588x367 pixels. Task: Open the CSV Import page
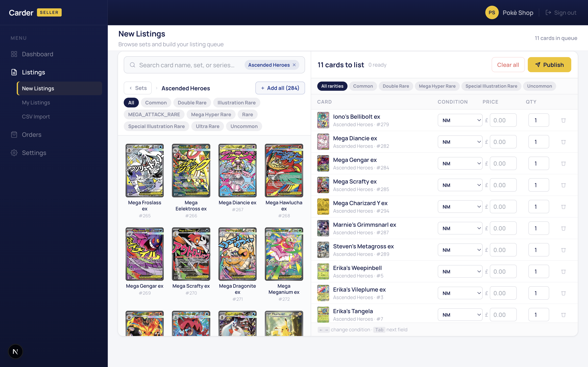(x=36, y=116)
